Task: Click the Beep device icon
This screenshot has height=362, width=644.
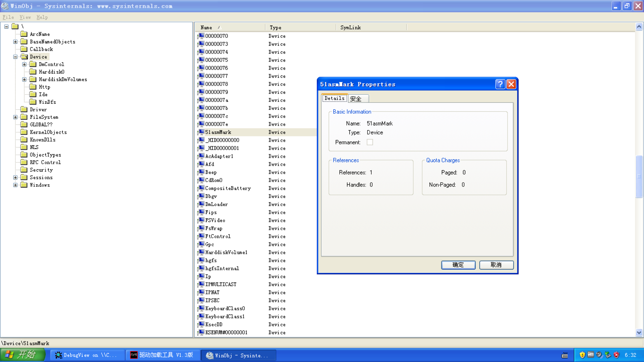Action: click(x=201, y=172)
